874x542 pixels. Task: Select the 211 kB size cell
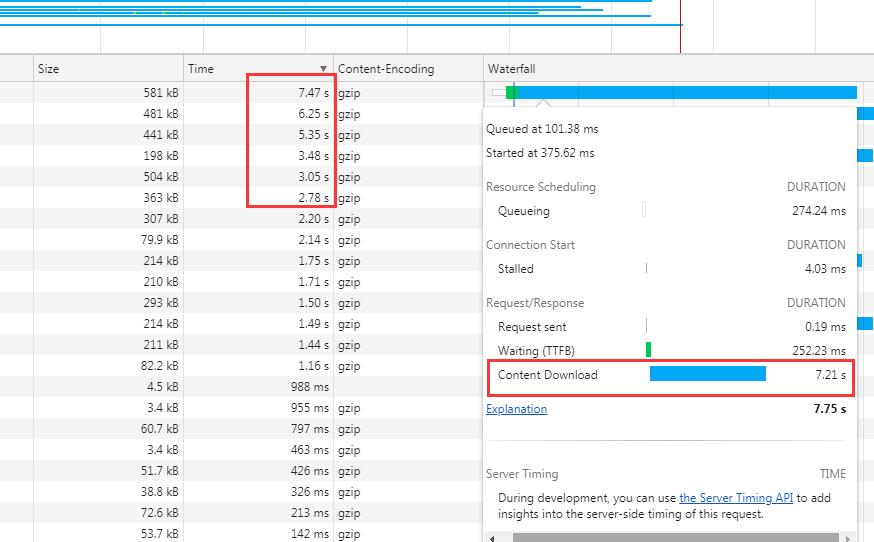coord(108,345)
